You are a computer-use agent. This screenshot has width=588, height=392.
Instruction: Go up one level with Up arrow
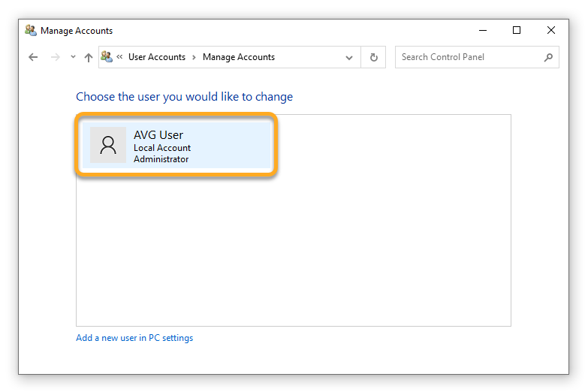pyautogui.click(x=89, y=57)
